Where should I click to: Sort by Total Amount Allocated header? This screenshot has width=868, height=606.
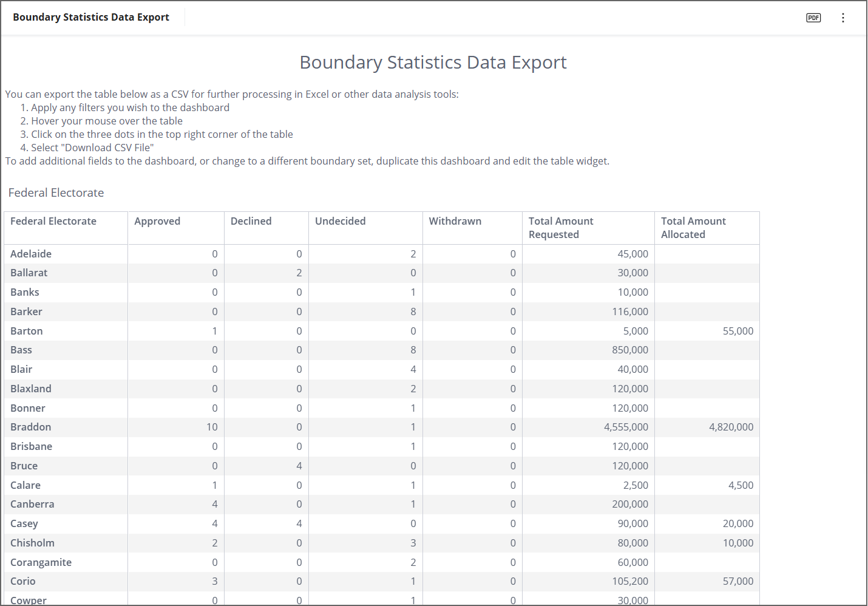click(693, 228)
